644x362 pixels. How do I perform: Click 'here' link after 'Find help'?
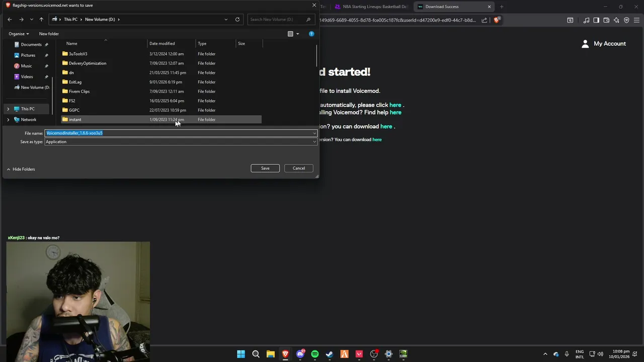point(395,113)
